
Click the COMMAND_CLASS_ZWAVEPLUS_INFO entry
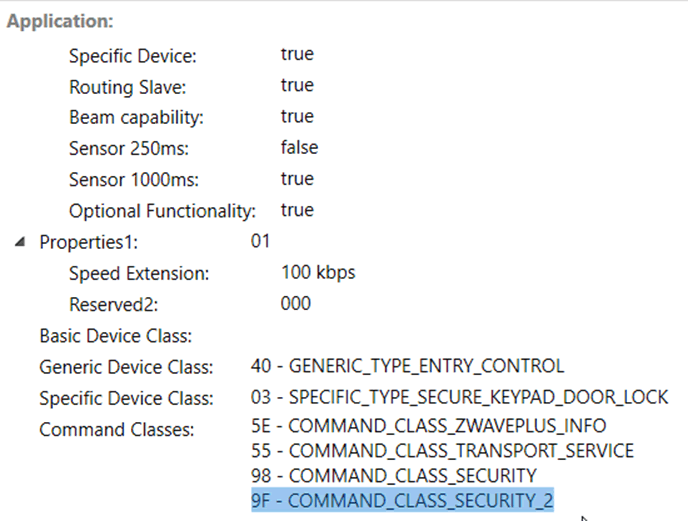(429, 426)
